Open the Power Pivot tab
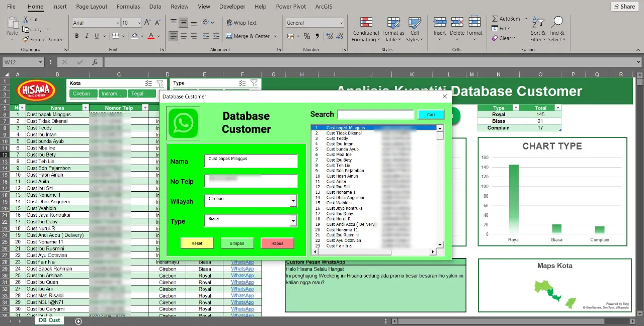Image resolution: width=644 pixels, height=326 pixels. 291,7
